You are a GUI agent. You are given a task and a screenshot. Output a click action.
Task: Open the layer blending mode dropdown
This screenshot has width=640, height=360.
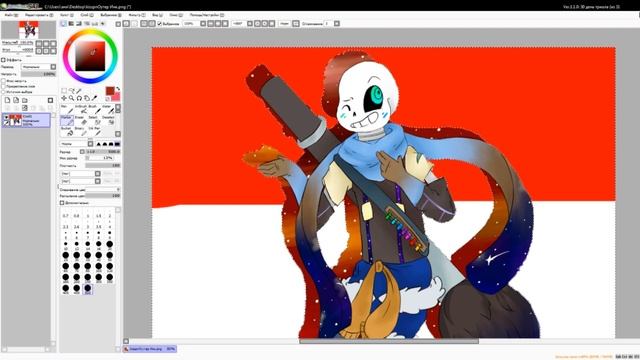pyautogui.click(x=39, y=67)
